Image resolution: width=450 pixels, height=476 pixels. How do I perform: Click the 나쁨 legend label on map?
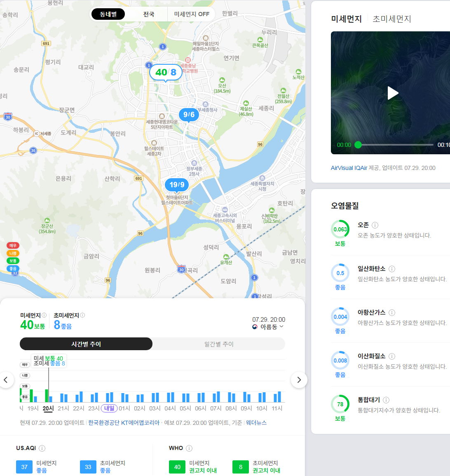(13, 253)
